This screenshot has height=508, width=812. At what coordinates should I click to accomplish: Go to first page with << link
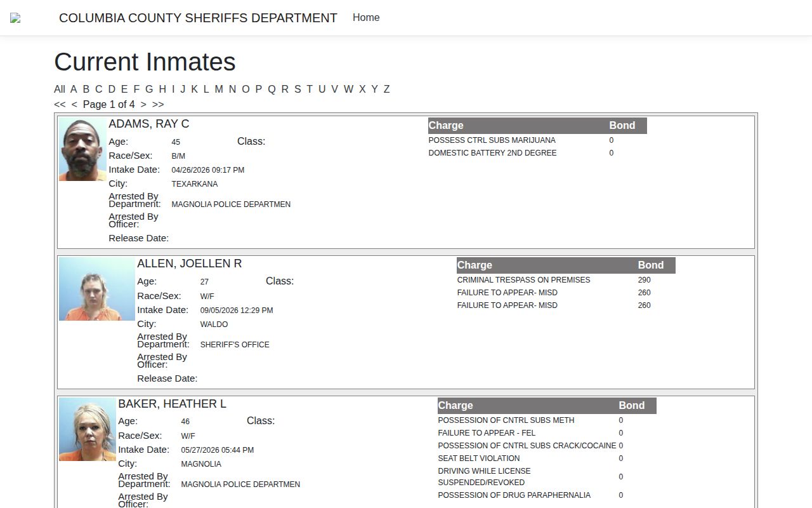tap(60, 104)
